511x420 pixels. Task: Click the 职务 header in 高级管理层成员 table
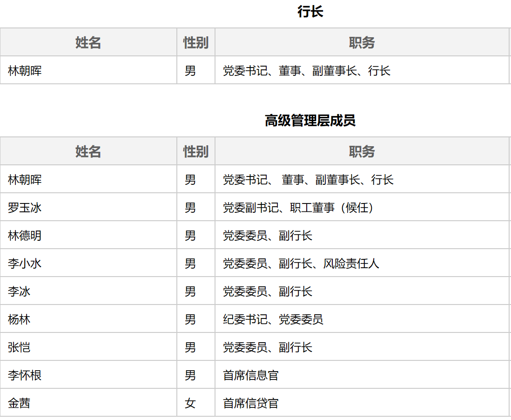362,152
